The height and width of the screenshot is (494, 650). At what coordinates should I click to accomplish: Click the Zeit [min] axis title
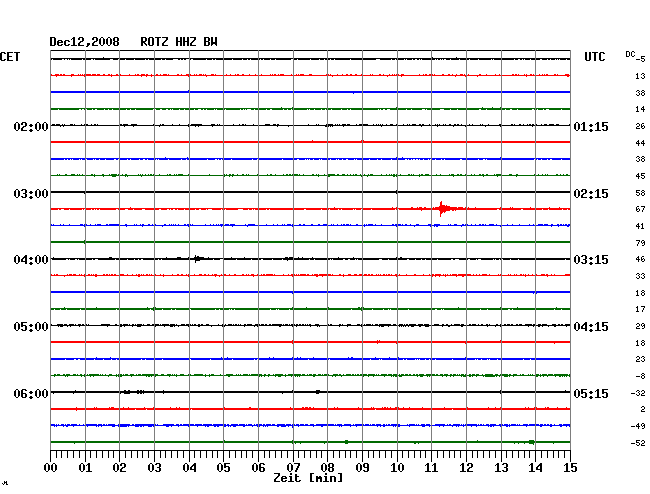[308, 478]
